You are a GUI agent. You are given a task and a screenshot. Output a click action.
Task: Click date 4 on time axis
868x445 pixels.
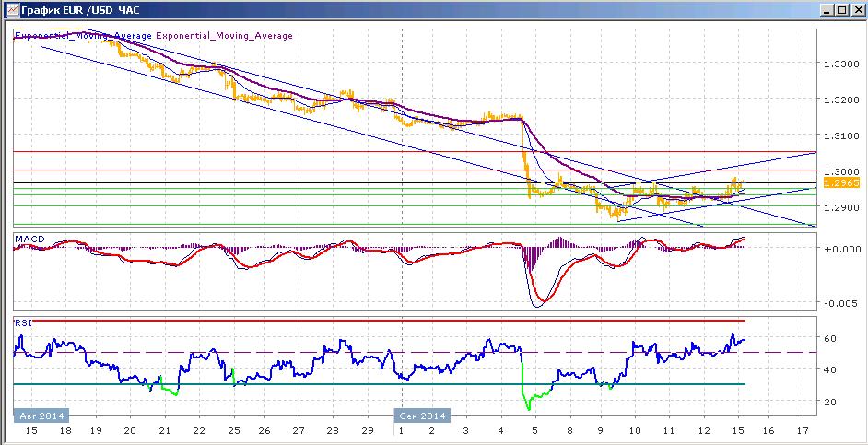click(500, 430)
